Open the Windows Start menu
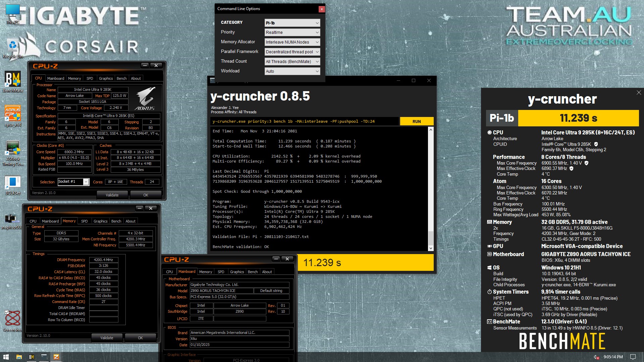The height and width of the screenshot is (362, 644). 6,357
